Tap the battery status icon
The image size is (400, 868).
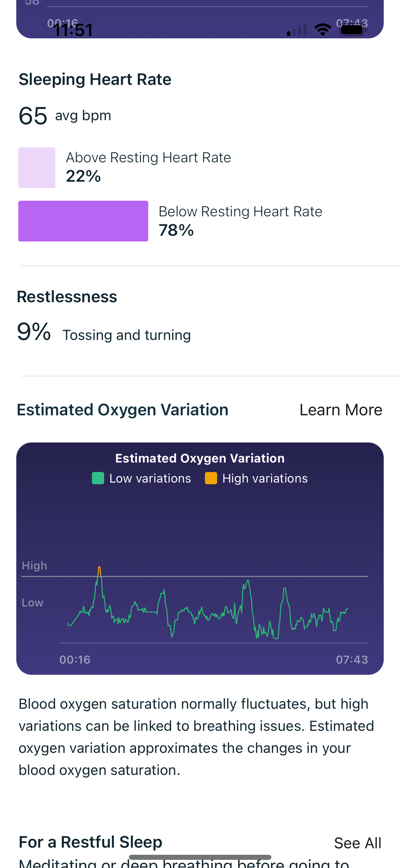click(x=353, y=30)
